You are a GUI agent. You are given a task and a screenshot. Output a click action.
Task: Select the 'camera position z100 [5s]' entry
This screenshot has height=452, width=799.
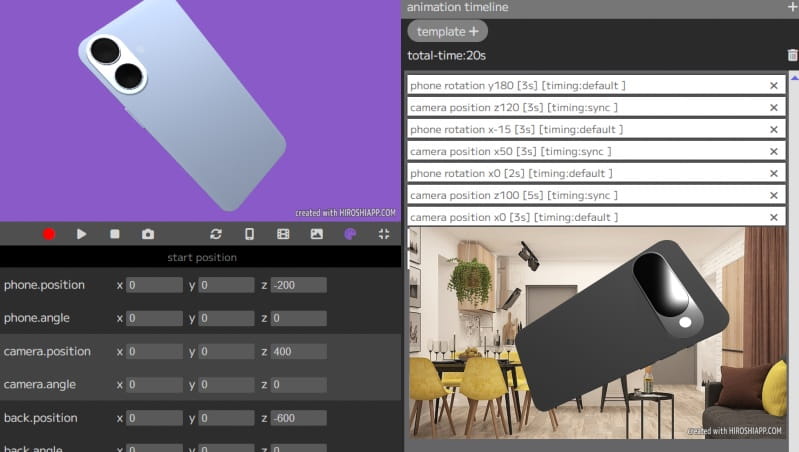(x=580, y=196)
